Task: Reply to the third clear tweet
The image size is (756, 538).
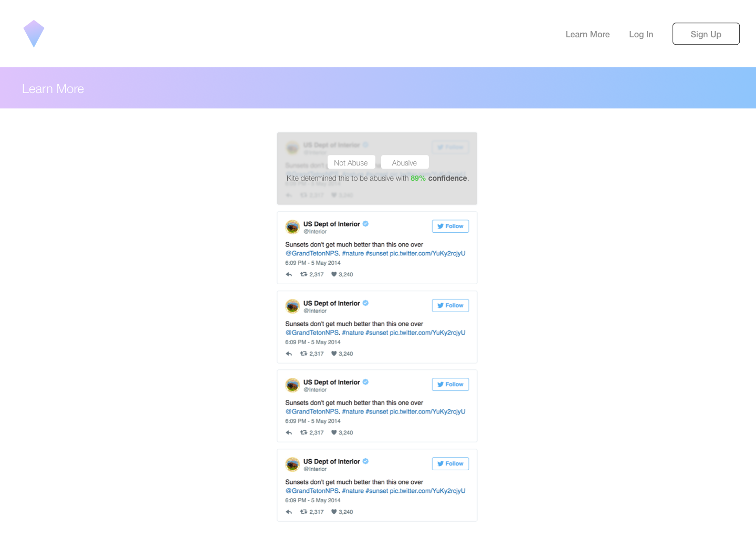Action: (289, 432)
